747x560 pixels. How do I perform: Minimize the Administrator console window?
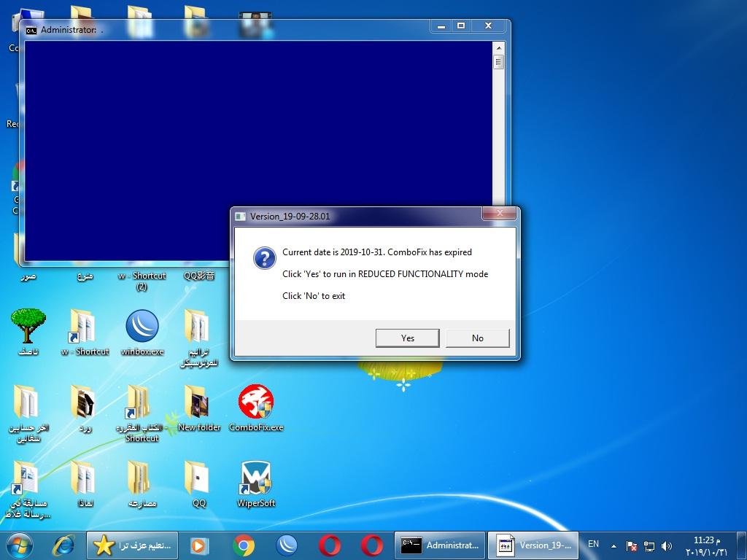[441, 26]
